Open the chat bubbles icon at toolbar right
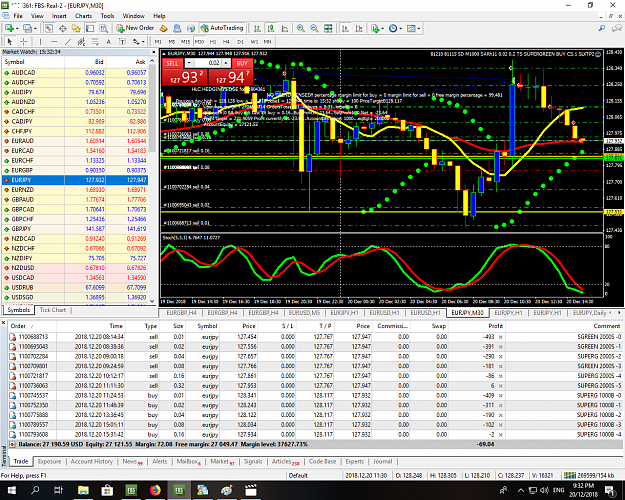This screenshot has height=500, width=625. (617, 28)
